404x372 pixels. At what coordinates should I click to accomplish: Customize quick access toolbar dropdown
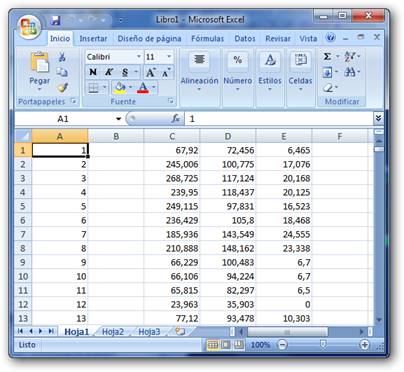[120, 21]
